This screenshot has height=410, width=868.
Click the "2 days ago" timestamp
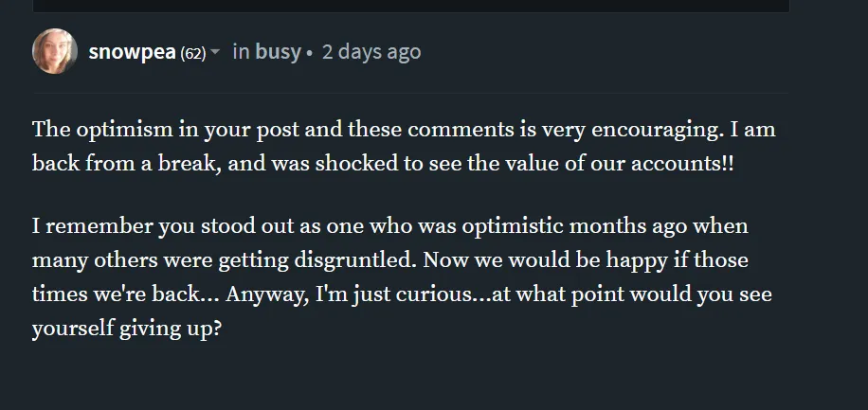371,52
